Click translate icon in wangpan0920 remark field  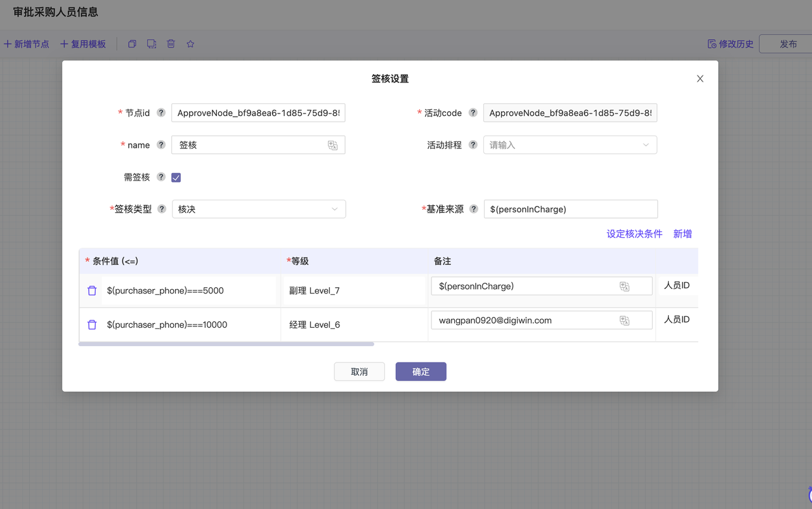[624, 321]
